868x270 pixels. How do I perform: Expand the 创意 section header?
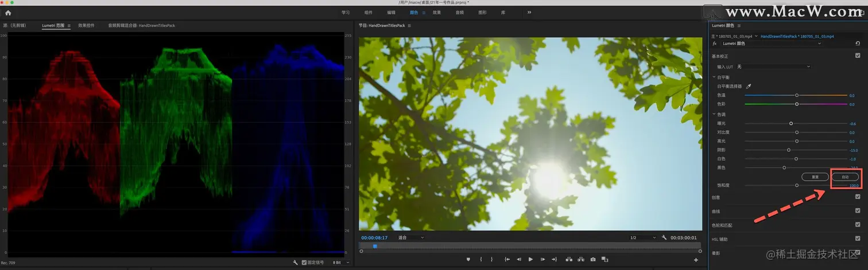(x=716, y=197)
